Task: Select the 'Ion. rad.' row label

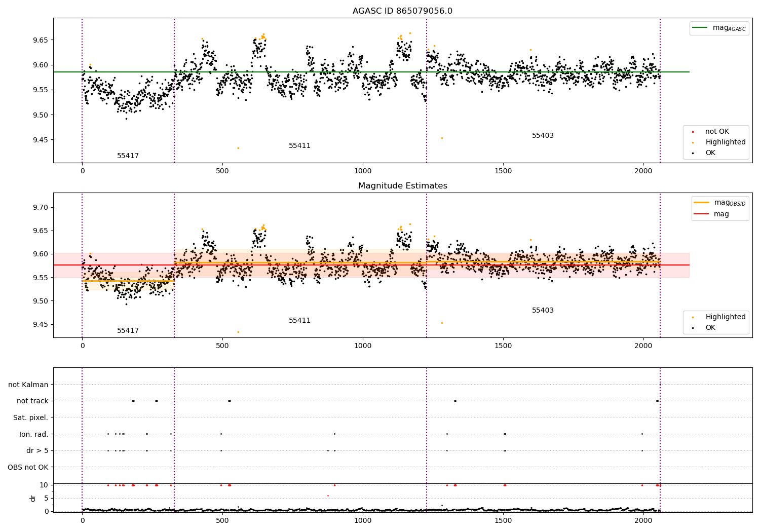Action: pos(33,434)
